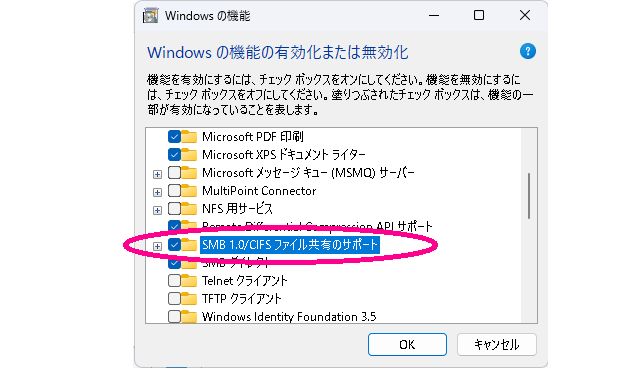This screenshot has width=622, height=368.
Task: Select the Windows Identity Foundation 3.5 item
Action: (x=289, y=317)
